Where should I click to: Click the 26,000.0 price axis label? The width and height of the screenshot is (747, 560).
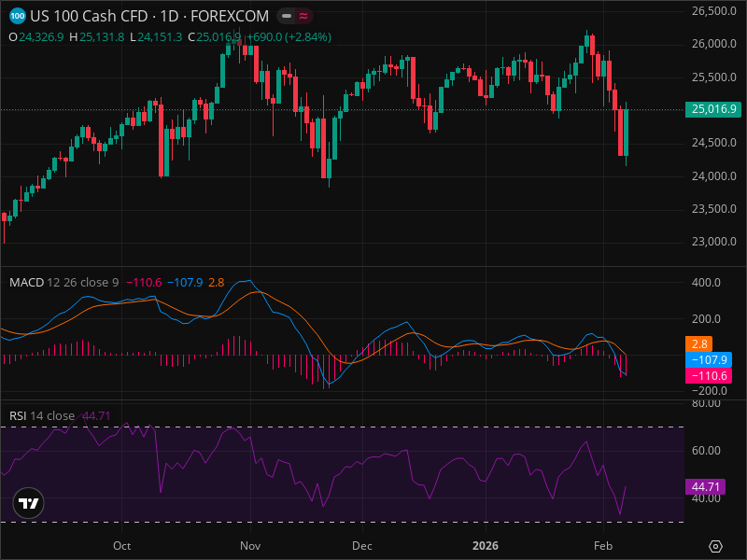(713, 44)
